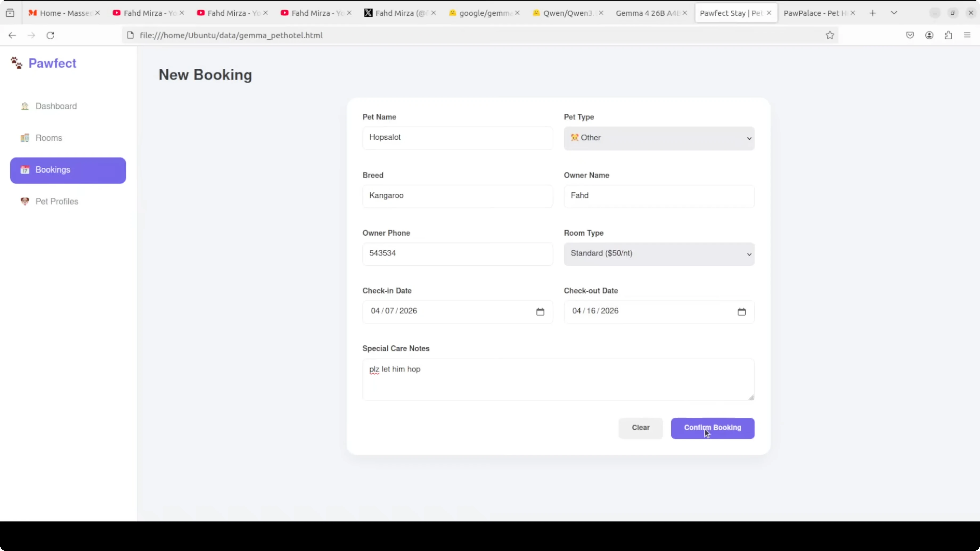Screen dimensions: 980x551
Task: Bookmark page with star icon
Action: pyautogui.click(x=830, y=35)
